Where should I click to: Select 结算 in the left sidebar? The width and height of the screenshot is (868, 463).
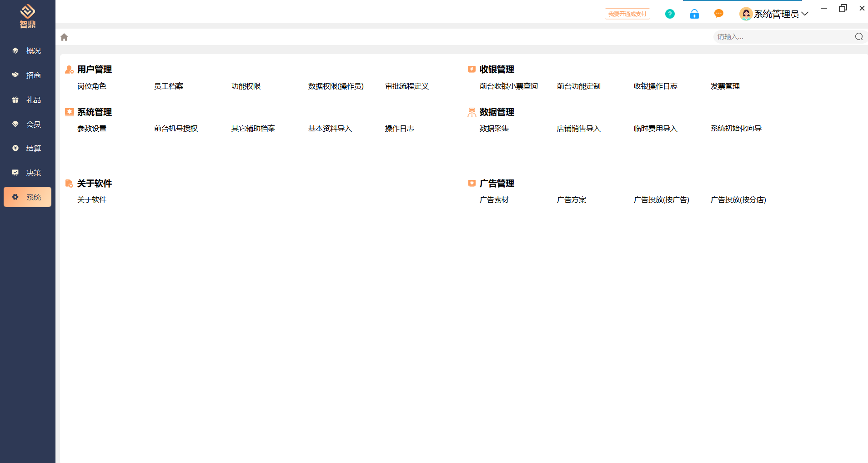pyautogui.click(x=28, y=148)
